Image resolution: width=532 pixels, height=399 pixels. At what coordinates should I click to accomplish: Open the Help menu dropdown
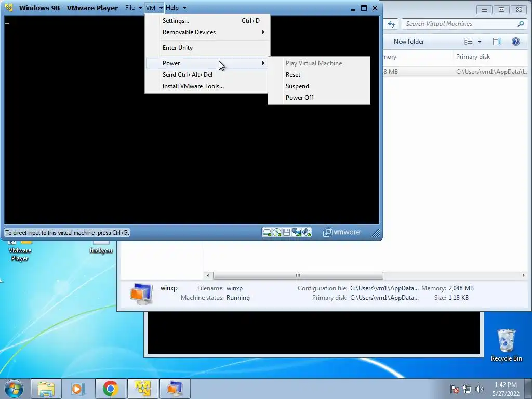(x=176, y=8)
